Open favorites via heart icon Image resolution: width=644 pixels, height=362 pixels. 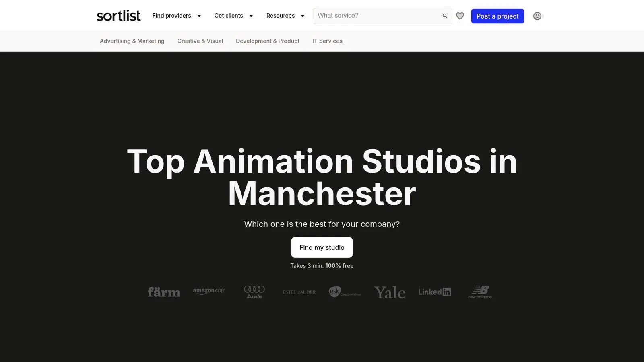[x=460, y=16]
